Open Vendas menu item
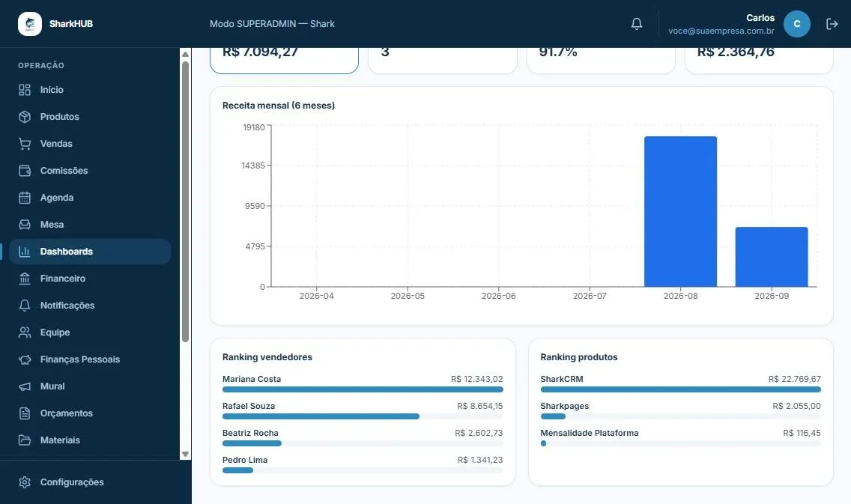Image resolution: width=851 pixels, height=504 pixels. 90,144
